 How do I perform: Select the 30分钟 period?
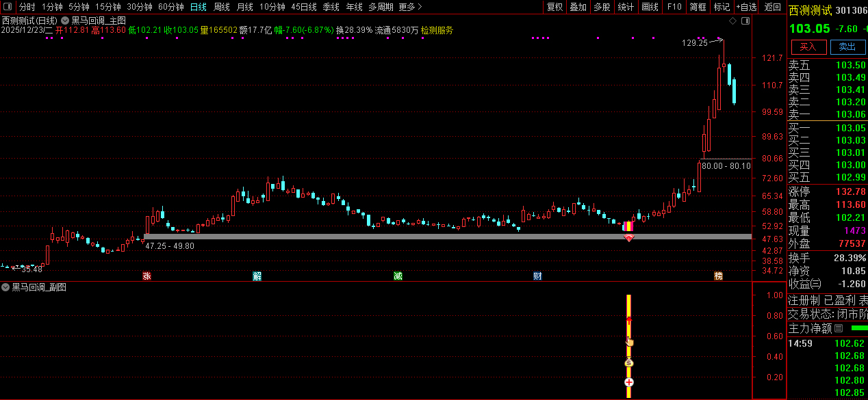point(140,7)
